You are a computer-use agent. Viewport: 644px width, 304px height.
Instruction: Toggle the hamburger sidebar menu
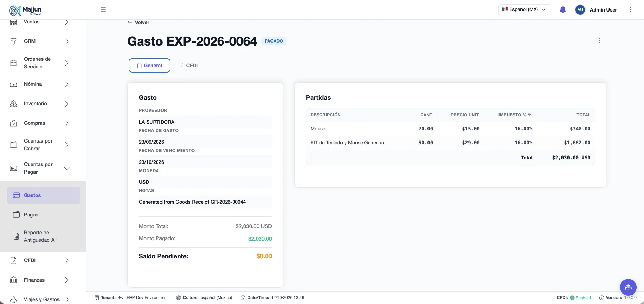click(103, 9)
